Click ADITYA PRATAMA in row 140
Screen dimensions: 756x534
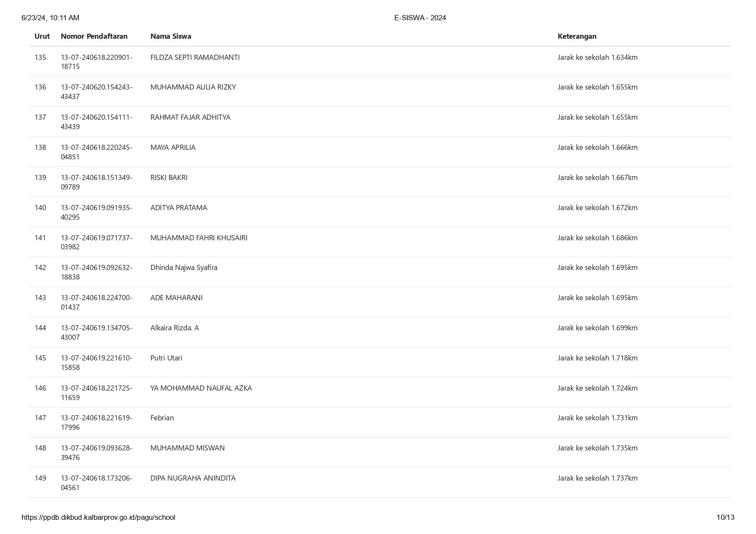pos(178,208)
